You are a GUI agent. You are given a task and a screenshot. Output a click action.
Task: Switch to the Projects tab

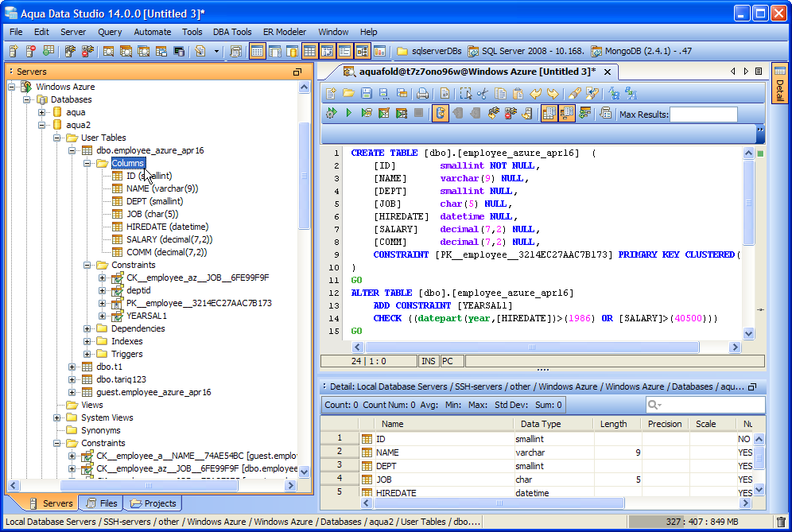(153, 503)
